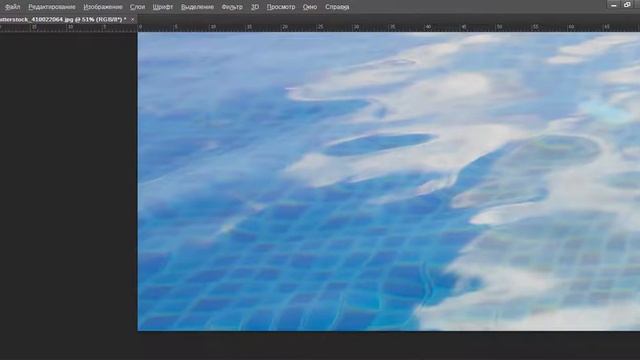
Task: Open the Файл menu
Action: tap(13, 7)
